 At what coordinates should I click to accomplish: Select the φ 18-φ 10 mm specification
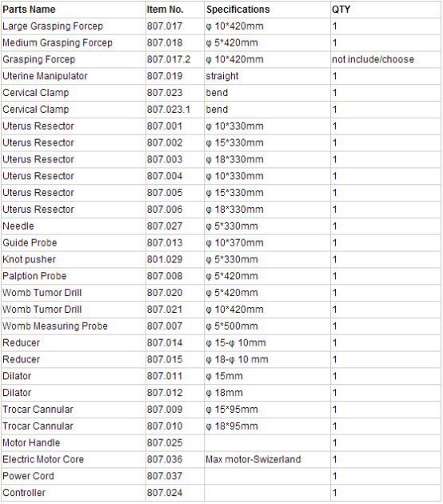coord(237,360)
